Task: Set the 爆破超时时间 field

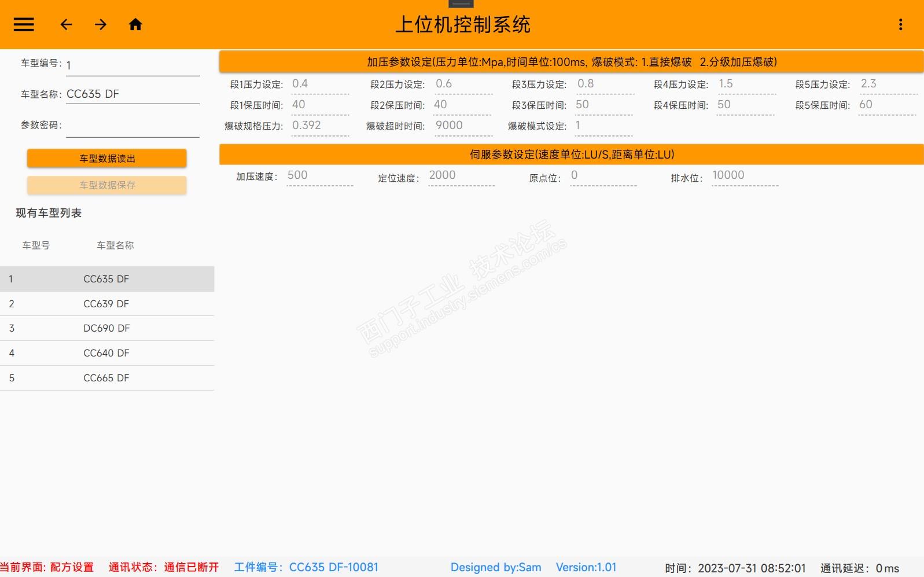Action: (x=463, y=126)
